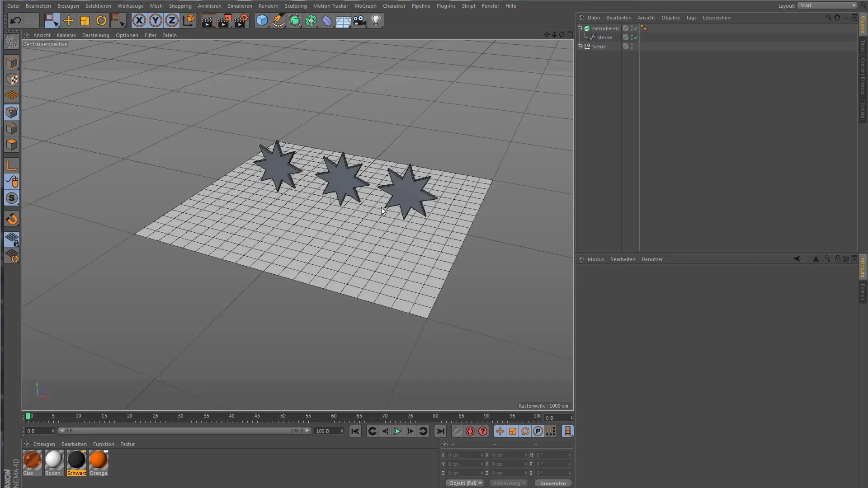This screenshot has height=488, width=868.
Task: Select the Glas material swatch
Action: tap(32, 463)
